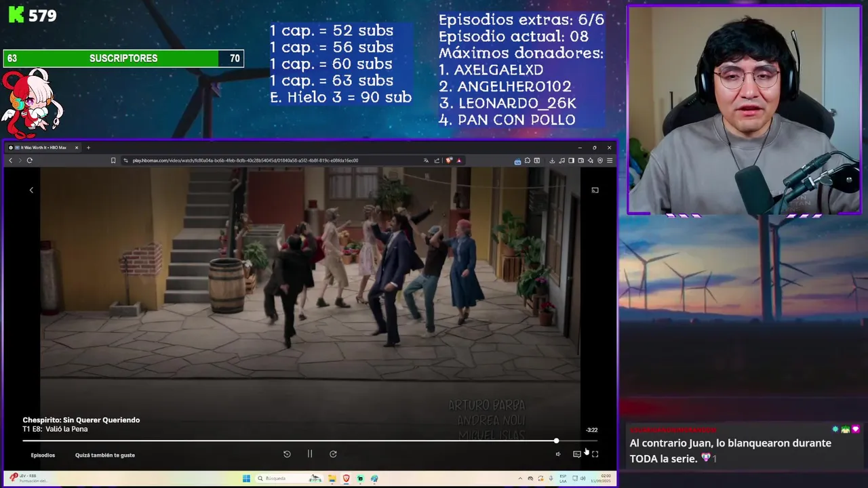Open Brave Shields lion icon
This screenshot has height=488, width=868.
coord(448,161)
